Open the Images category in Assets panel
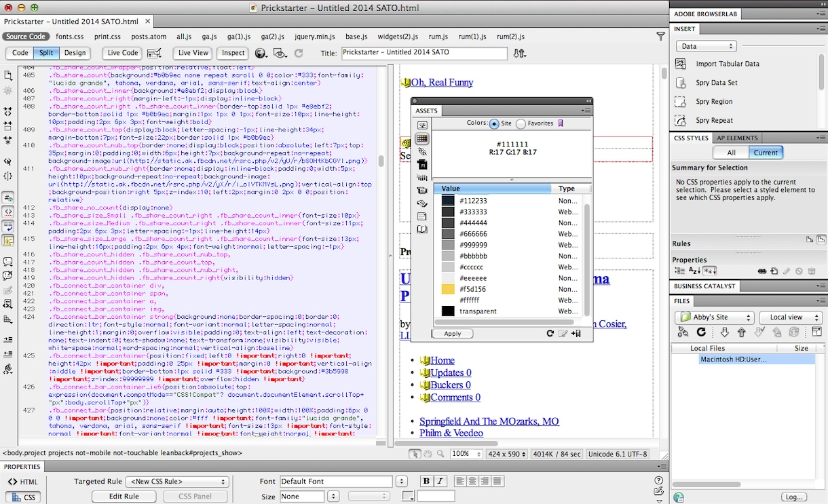 click(421, 125)
